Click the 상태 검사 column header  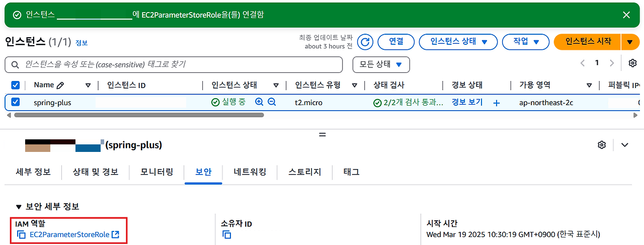pyautogui.click(x=389, y=86)
